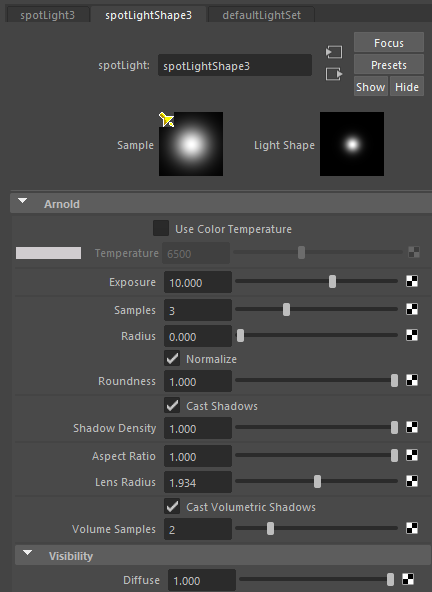Click the Exposure slider handle
Image resolution: width=432 pixels, height=592 pixels.
point(332,281)
